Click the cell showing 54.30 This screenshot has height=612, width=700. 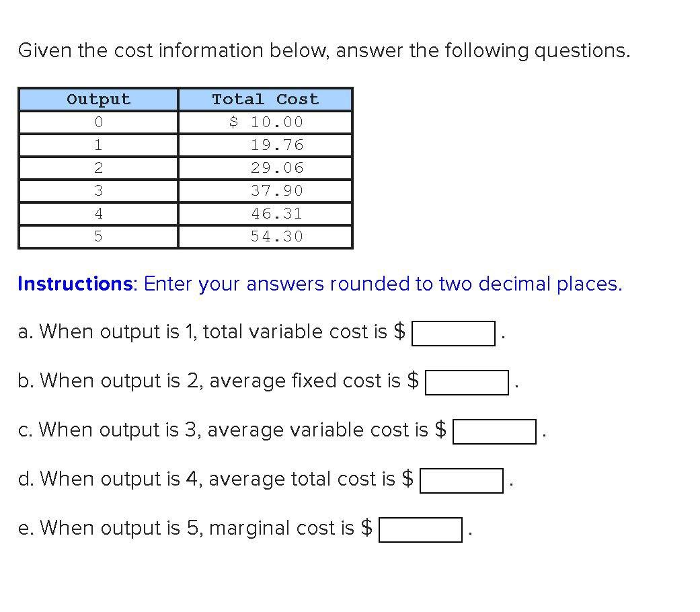266,236
